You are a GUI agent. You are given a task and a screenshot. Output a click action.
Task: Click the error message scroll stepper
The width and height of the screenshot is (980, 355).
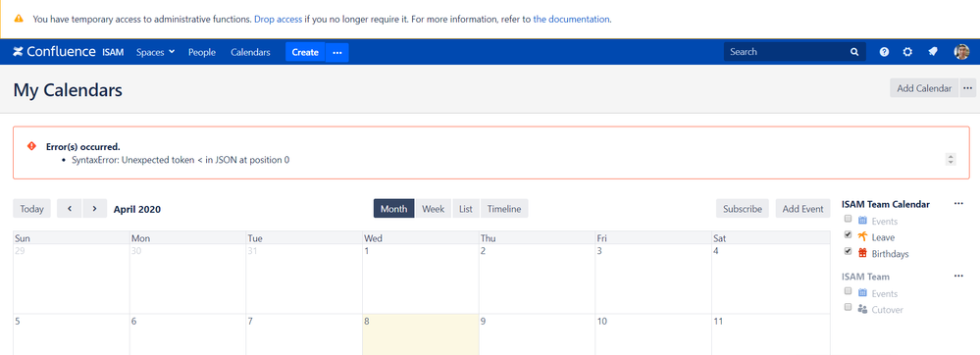tap(951, 160)
